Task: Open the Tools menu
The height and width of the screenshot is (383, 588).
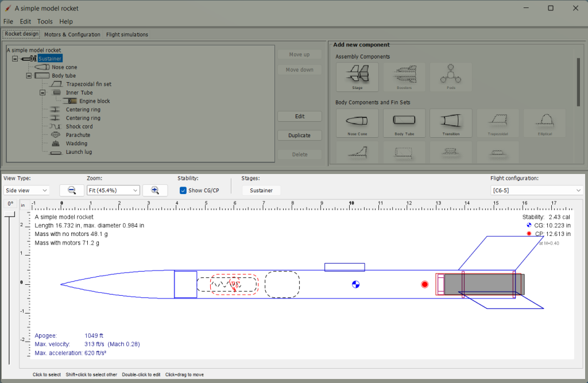Action: 45,21
